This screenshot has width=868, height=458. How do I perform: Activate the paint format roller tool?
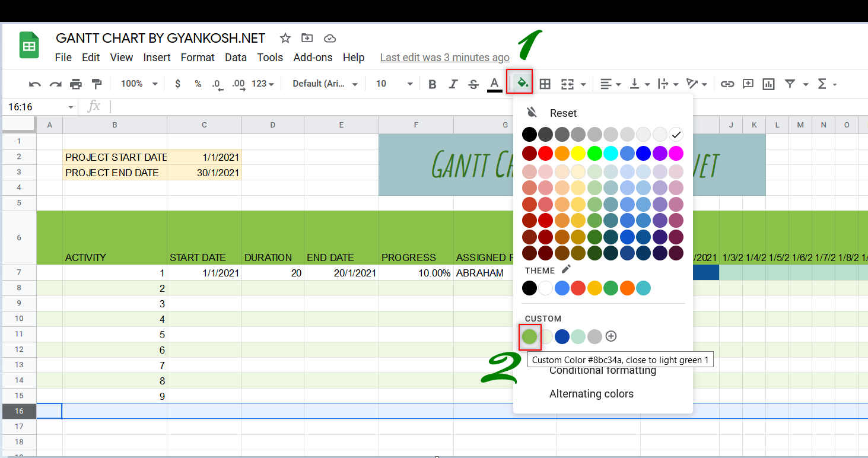point(96,84)
